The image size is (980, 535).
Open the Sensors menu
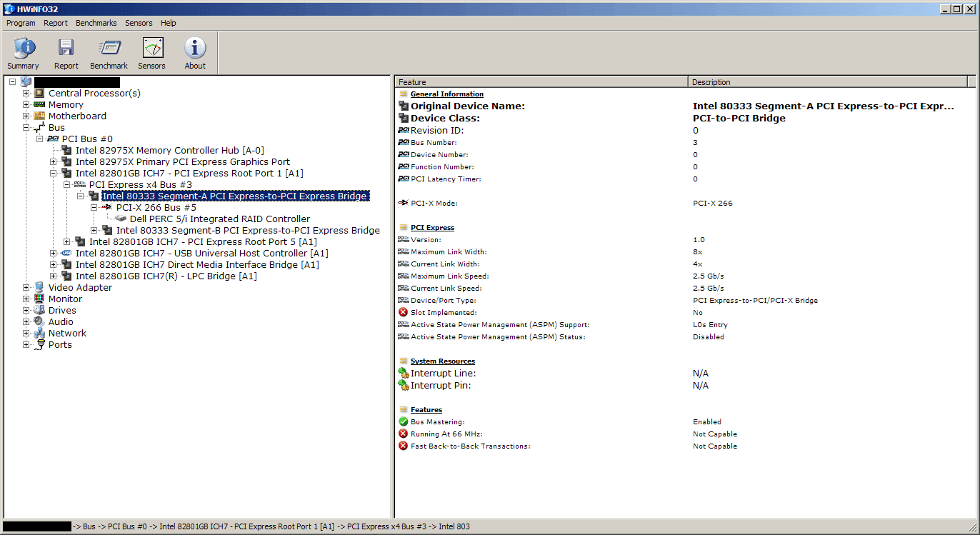tap(139, 23)
